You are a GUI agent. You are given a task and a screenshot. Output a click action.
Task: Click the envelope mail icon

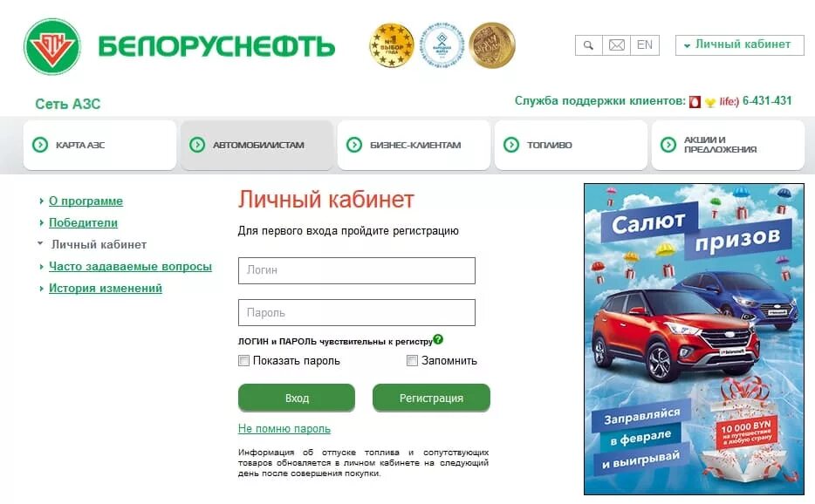click(616, 45)
